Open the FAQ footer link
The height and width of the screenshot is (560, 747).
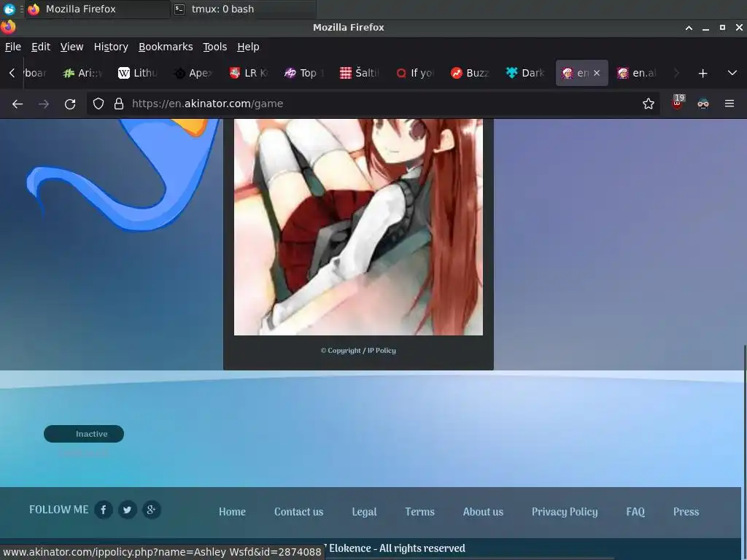point(635,512)
